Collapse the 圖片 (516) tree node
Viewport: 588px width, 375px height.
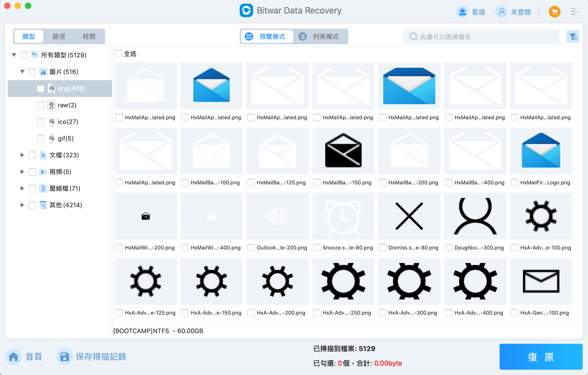pyautogui.click(x=22, y=72)
